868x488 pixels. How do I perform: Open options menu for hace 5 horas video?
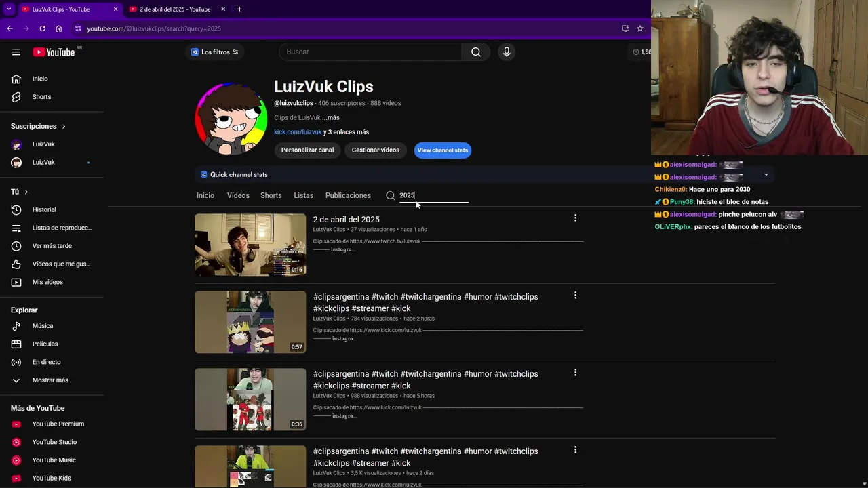(x=575, y=373)
